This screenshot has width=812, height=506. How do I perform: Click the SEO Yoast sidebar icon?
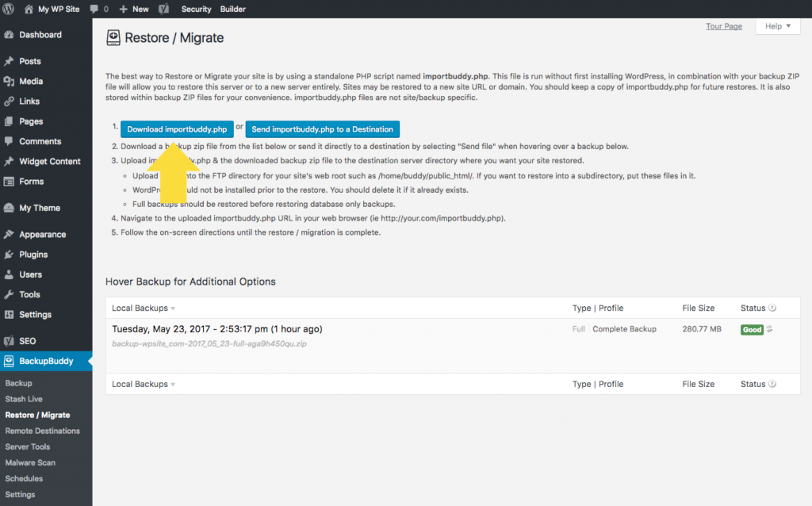click(9, 341)
